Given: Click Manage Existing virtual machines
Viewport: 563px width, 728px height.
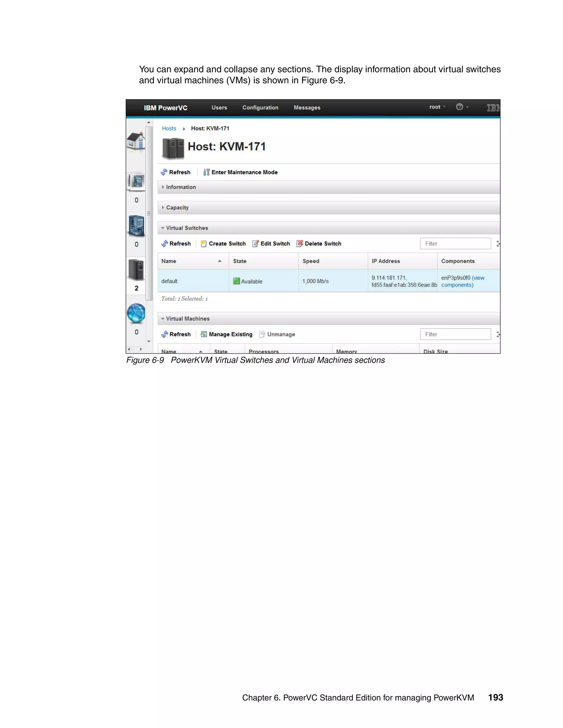Looking at the screenshot, I should click(x=227, y=334).
